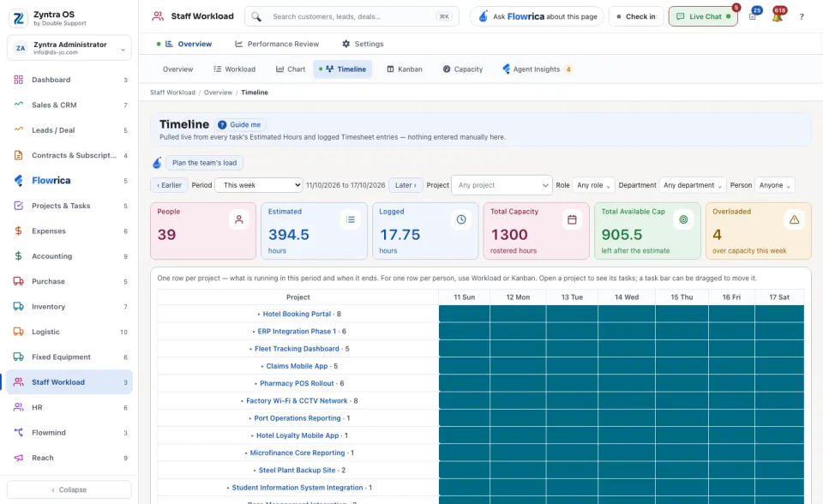Viewport: 823px width, 504px height.
Task: Open the Pharmacy POS Rollout project link
Action: pos(297,383)
